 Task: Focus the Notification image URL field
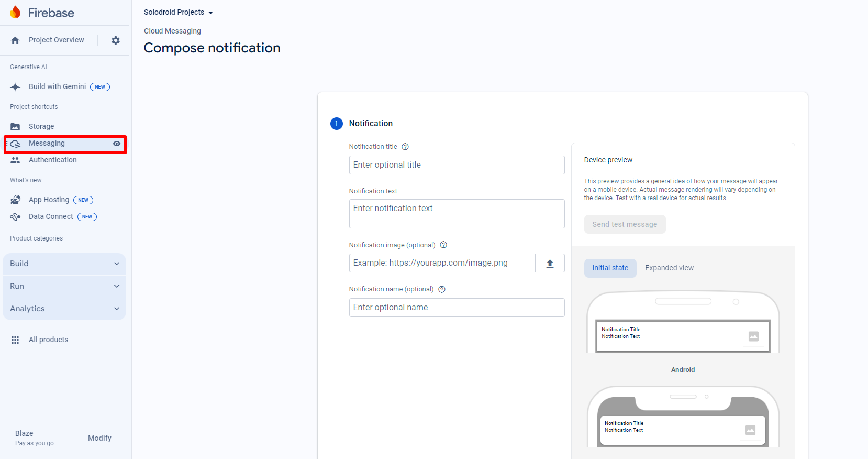[442, 263]
